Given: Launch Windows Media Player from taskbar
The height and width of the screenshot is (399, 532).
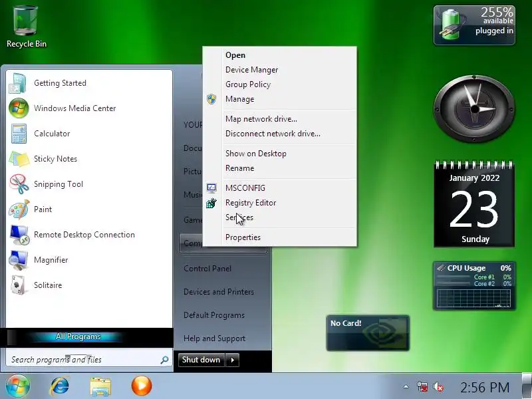Looking at the screenshot, I should coord(142,386).
